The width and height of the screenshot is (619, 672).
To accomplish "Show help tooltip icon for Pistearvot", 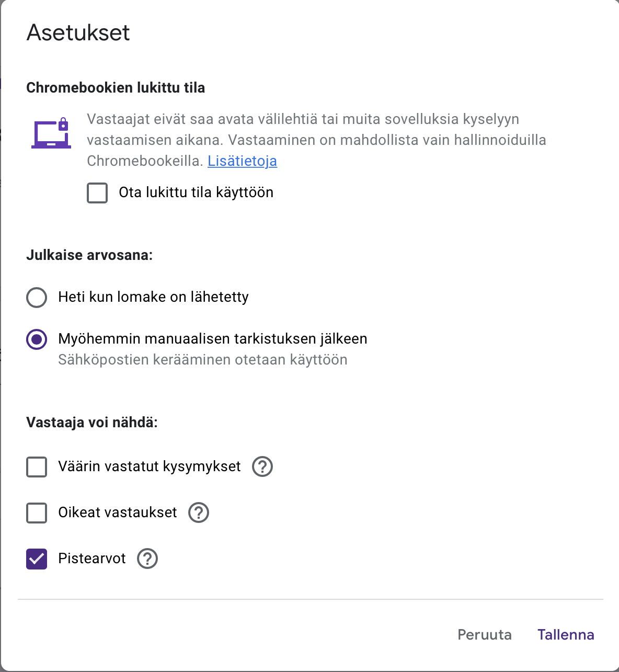I will 147,559.
